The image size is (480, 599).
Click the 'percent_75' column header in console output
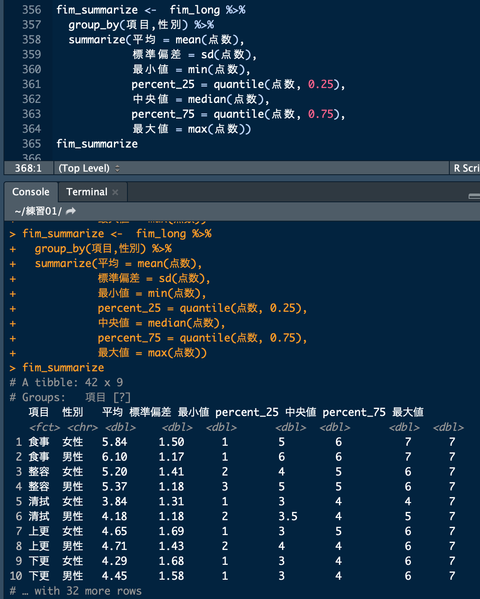[354, 413]
